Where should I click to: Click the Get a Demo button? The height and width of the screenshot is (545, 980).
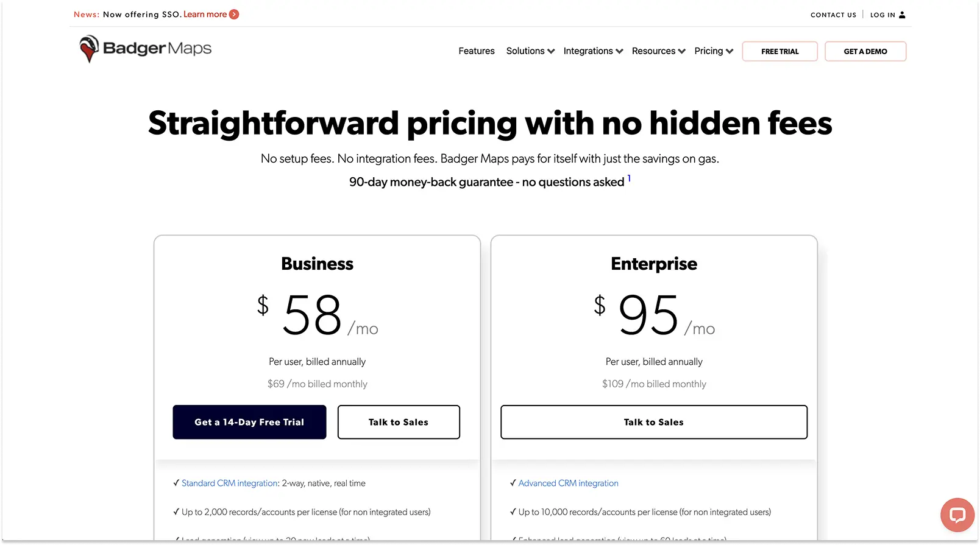click(x=865, y=51)
